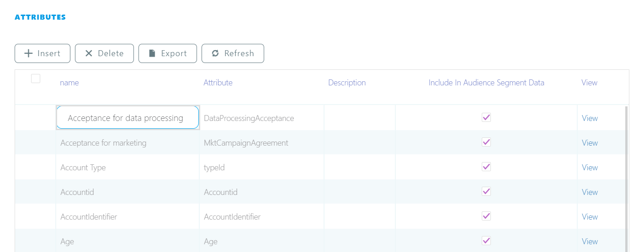644x252 pixels.
Task: Click Include In Audience Segment Data header
Action: pos(486,83)
